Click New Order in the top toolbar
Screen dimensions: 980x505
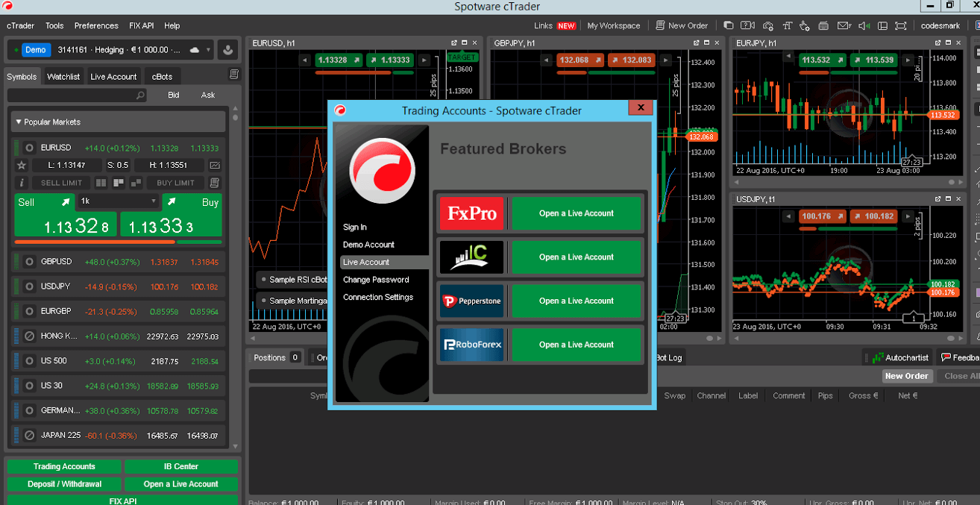pyautogui.click(x=682, y=25)
